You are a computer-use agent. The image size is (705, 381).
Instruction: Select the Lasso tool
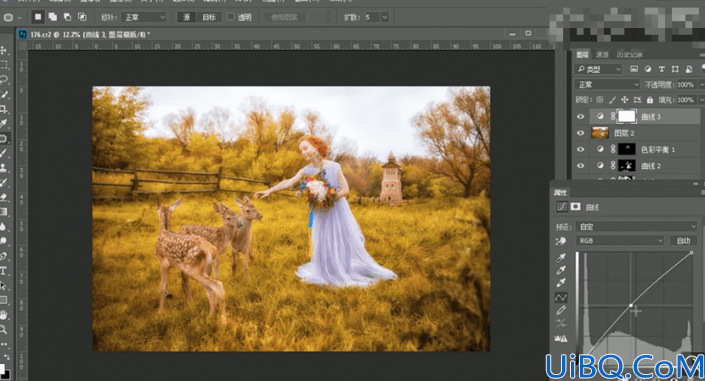pyautogui.click(x=4, y=80)
